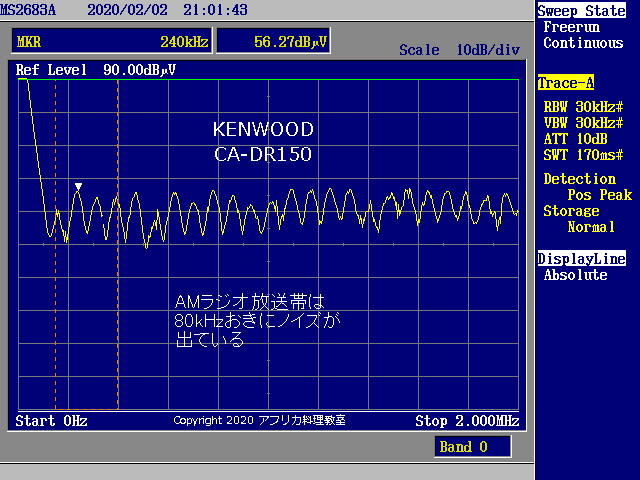Click the Detection label
Screen dimensions: 640x480
pyautogui.click(x=580, y=179)
